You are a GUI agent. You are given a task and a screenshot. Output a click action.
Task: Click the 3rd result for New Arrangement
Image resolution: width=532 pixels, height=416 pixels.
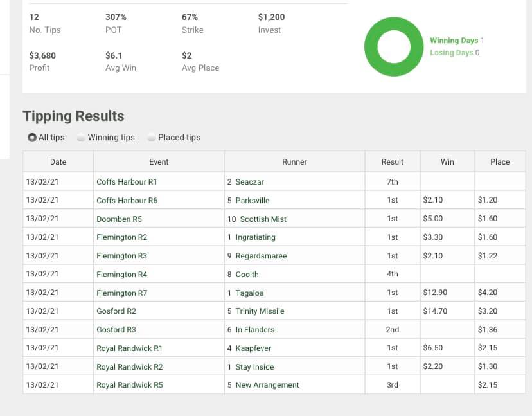[393, 385]
